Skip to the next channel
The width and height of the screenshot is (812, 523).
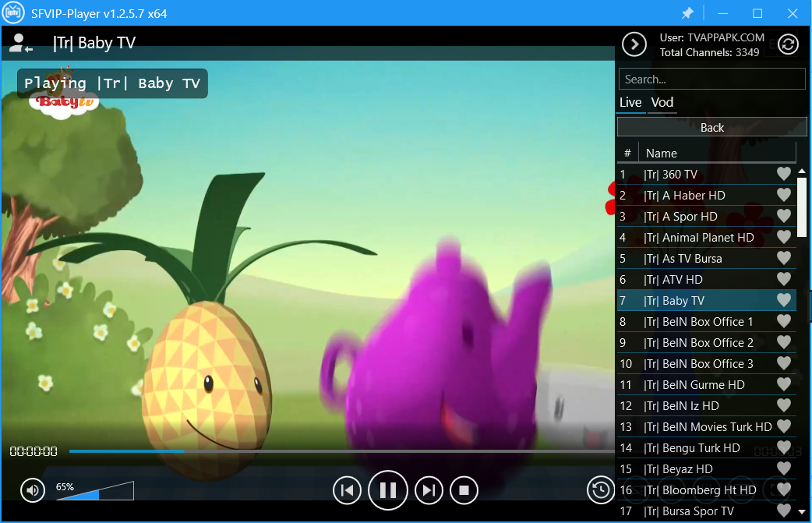coord(429,490)
